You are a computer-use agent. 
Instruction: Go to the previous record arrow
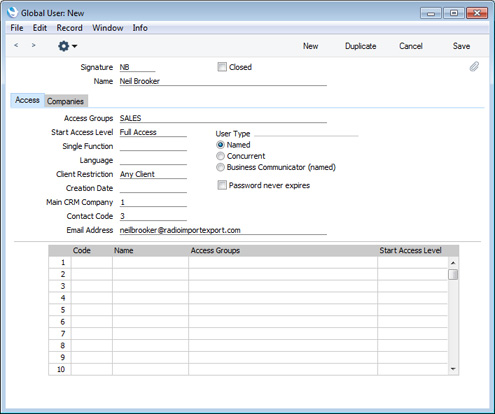[x=16, y=45]
